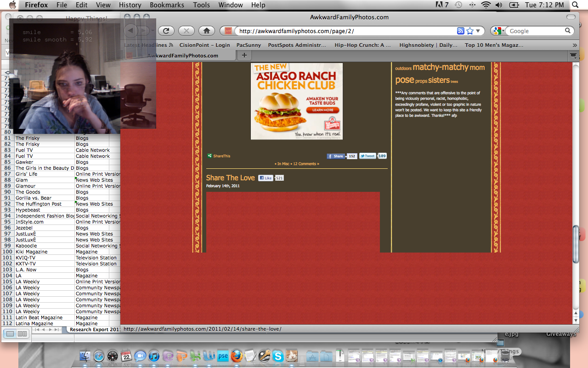Launch iTunes from the Dock
Viewport: 588px width, 368px height.
tap(154, 356)
